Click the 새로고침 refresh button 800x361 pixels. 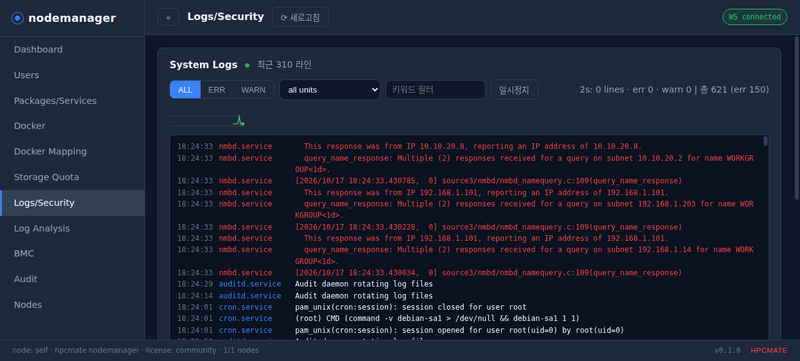300,17
